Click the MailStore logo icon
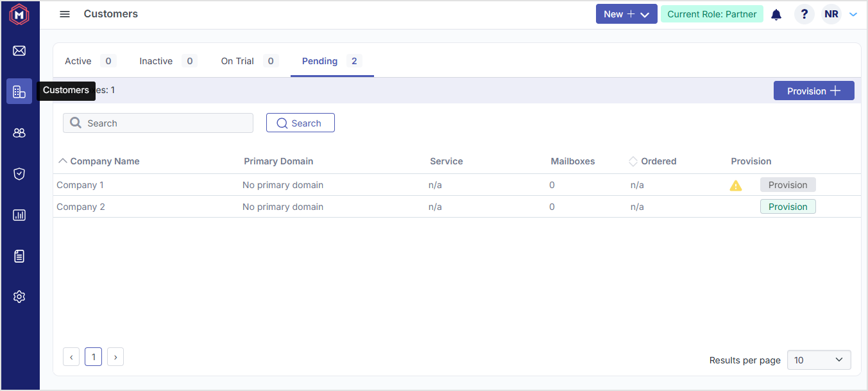 click(19, 14)
